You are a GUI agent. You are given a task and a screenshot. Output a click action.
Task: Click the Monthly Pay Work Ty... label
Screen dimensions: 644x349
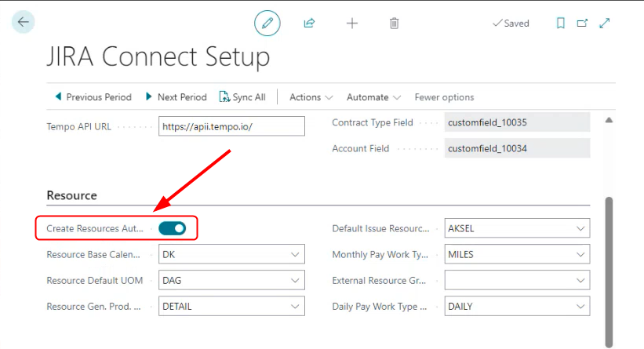point(380,255)
